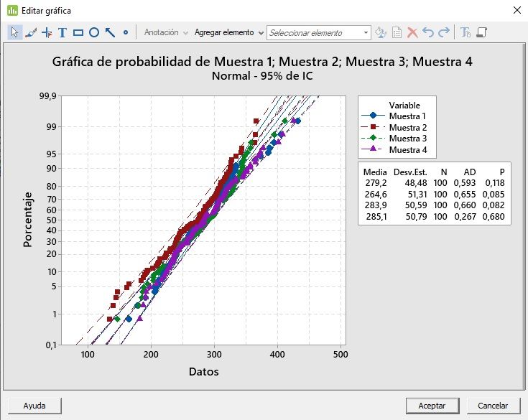
Task: Click the 100 x-axis tick label
Action: coord(88,355)
